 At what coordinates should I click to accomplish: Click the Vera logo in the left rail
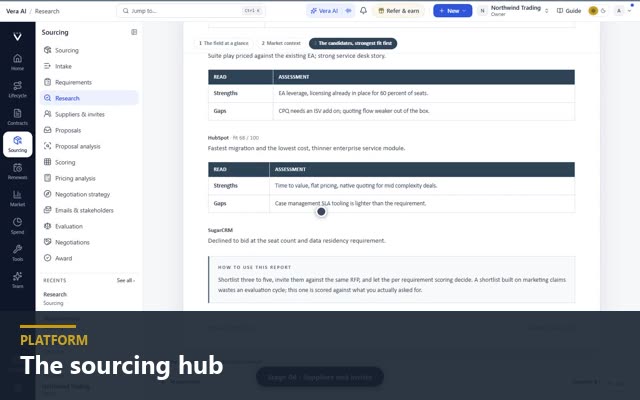click(17, 36)
